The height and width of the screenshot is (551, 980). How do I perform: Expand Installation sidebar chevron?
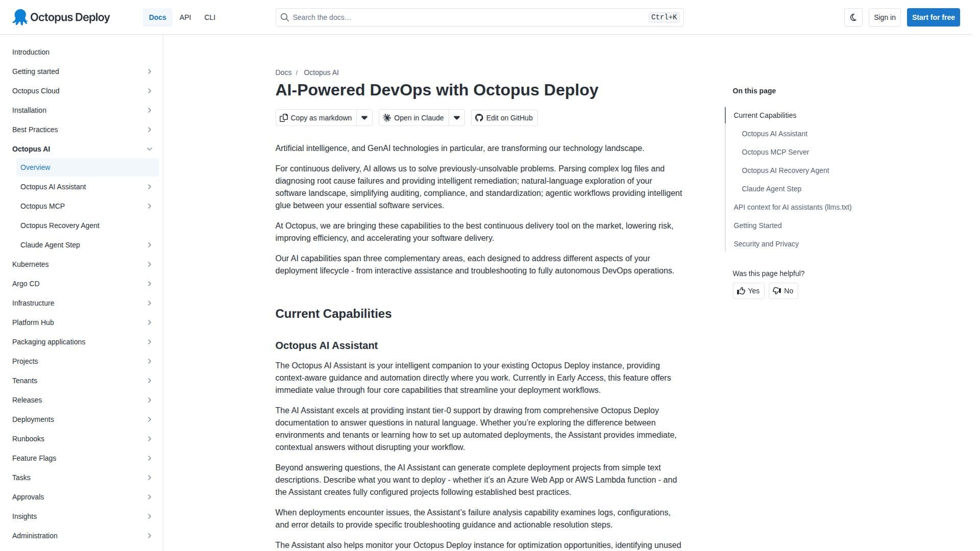[x=150, y=110]
